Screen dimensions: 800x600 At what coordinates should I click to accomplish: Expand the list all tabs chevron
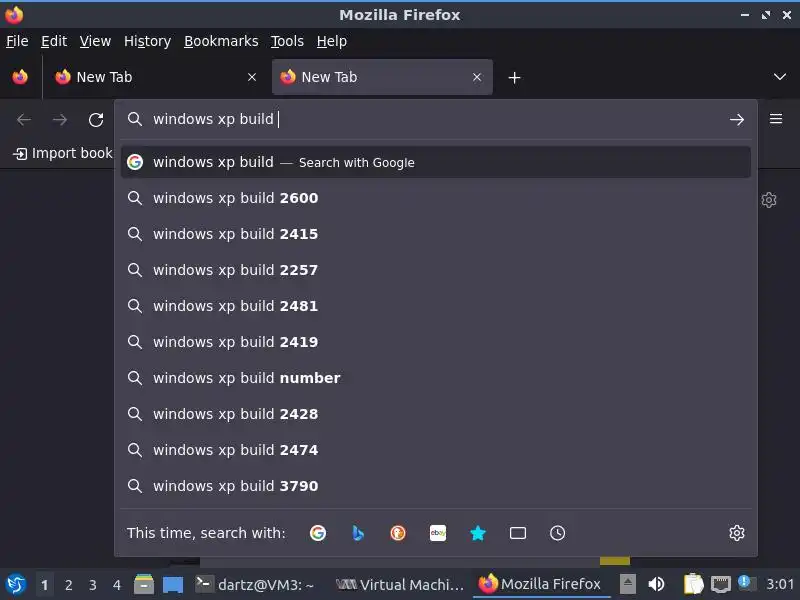tap(780, 77)
